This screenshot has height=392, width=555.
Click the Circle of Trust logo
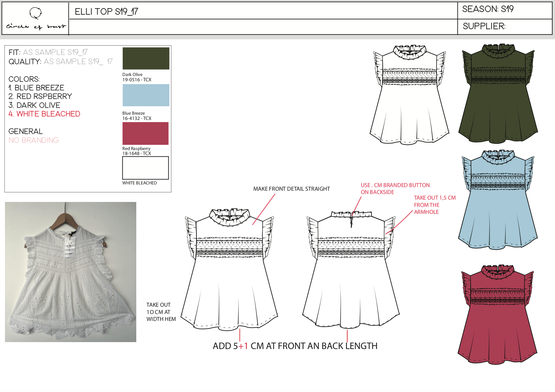[36, 19]
